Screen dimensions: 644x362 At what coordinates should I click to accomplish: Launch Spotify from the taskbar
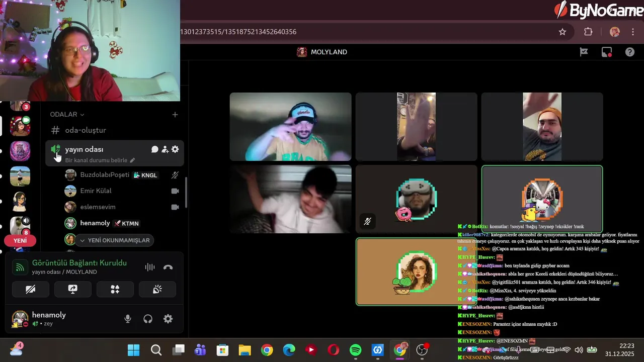coord(355,350)
